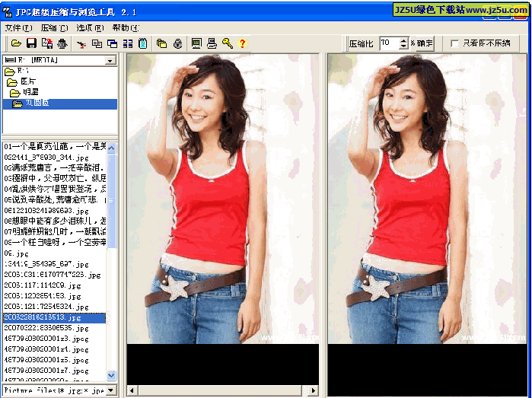Viewport: 532px width, 398px height.
Task: Click the 确定 button beside compression ratio
Action: 425,43
